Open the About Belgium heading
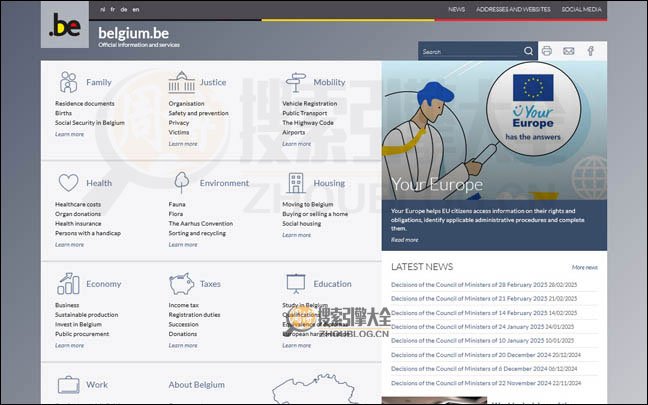 [x=196, y=385]
